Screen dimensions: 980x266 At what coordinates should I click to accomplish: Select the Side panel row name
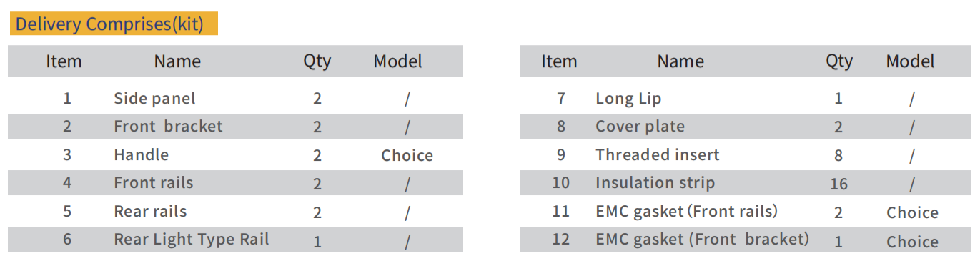[154, 98]
